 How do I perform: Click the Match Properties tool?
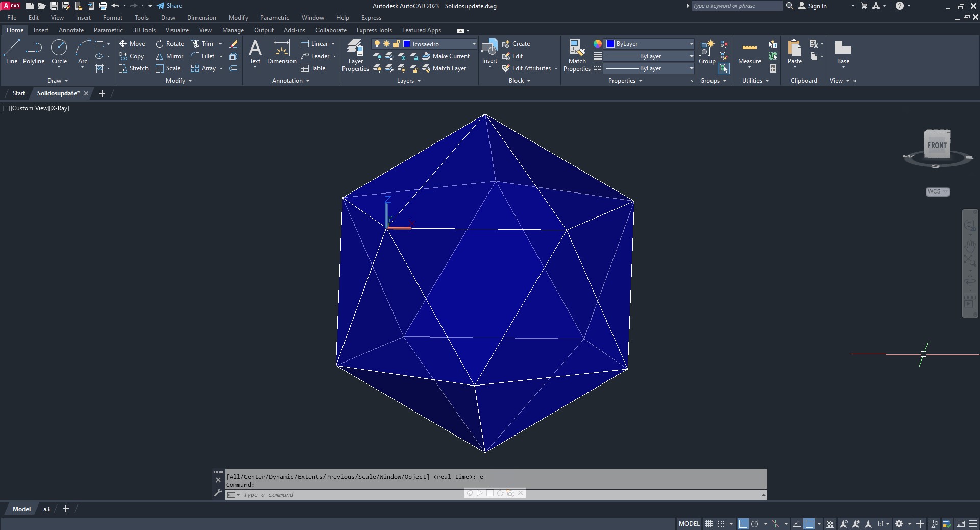[x=577, y=56]
